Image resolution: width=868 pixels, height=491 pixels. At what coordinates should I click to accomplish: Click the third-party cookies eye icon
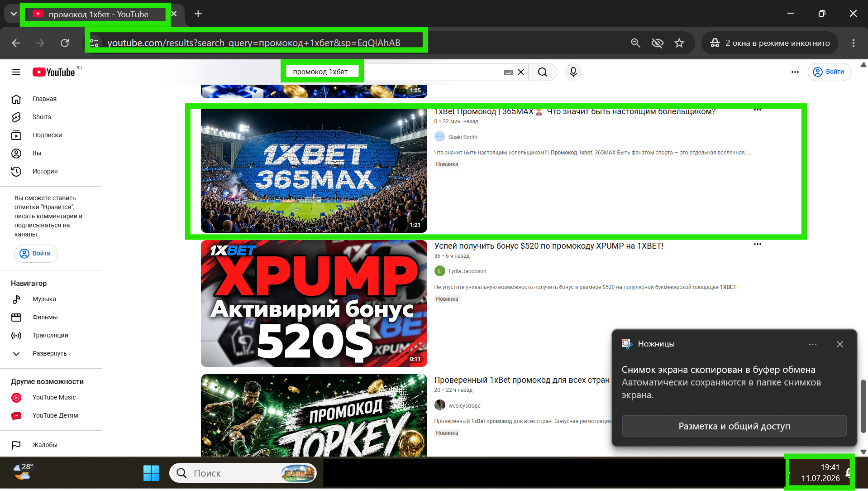click(658, 43)
